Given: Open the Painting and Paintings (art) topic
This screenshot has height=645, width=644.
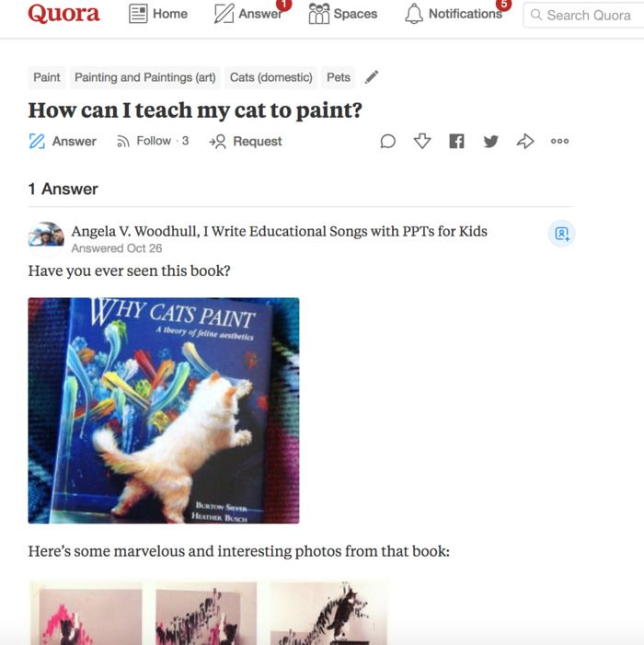Looking at the screenshot, I should (145, 77).
